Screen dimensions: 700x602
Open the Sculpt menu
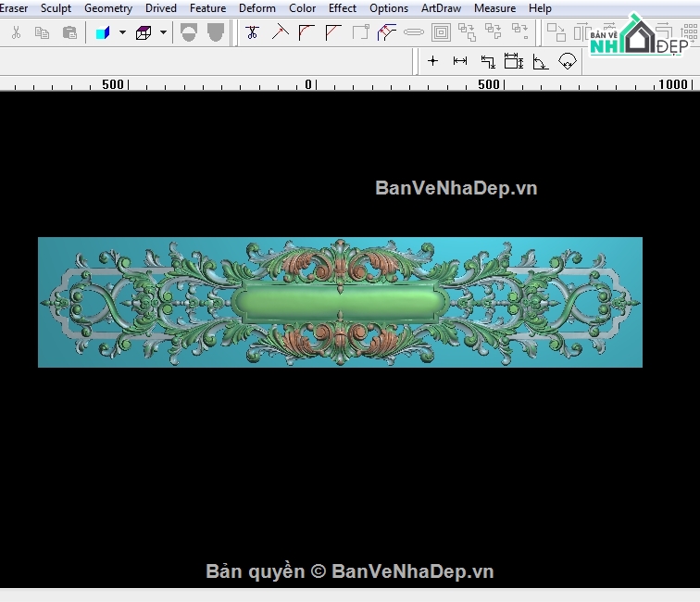point(56,8)
